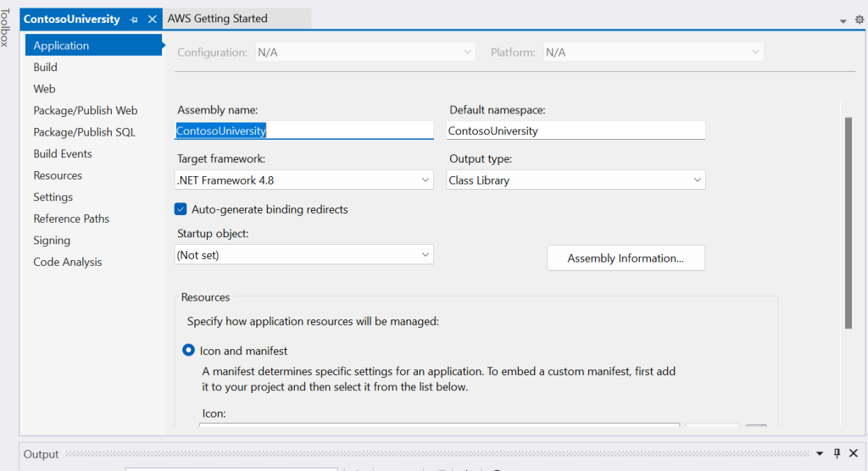Click the Output panel title

tap(41, 454)
